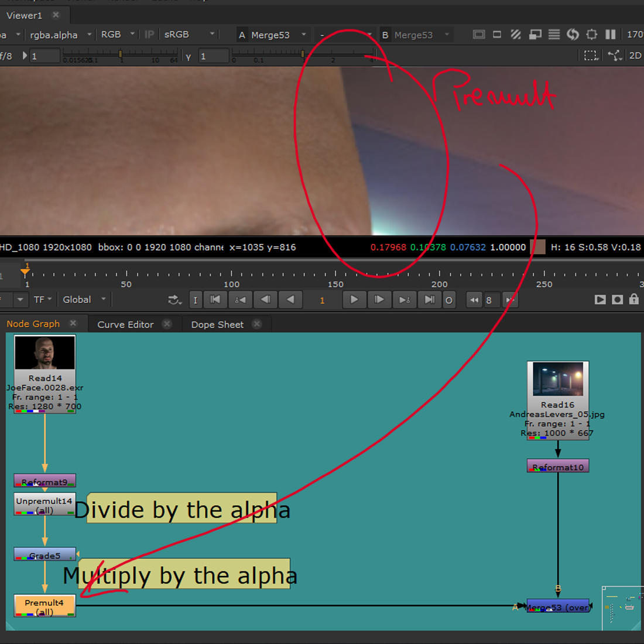Close the Viewer1 tab
This screenshot has height=644, width=644.
[56, 15]
